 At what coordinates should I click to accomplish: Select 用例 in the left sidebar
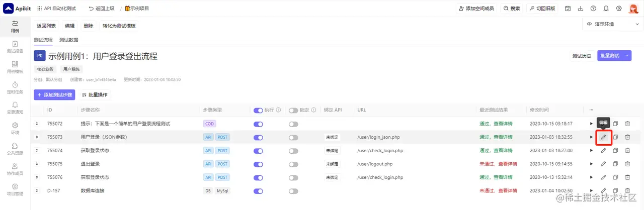tap(15, 27)
